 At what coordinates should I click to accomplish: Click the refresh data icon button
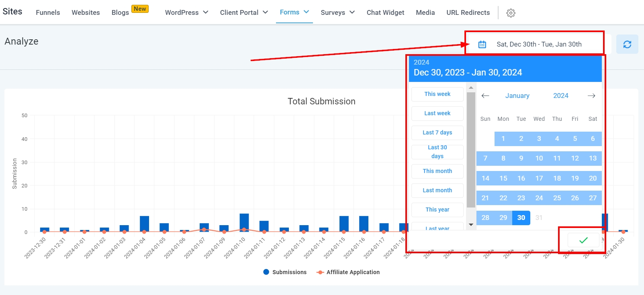tap(627, 44)
